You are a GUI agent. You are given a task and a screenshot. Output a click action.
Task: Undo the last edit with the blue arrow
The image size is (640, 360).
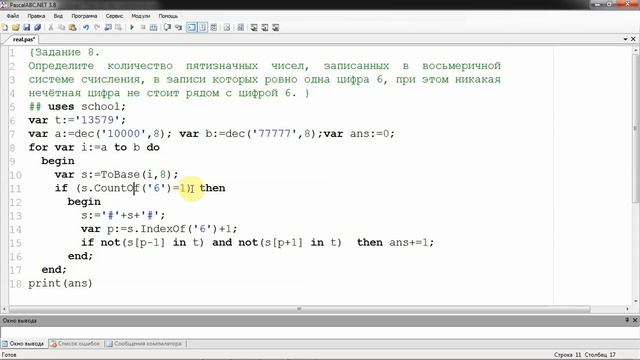(86, 27)
